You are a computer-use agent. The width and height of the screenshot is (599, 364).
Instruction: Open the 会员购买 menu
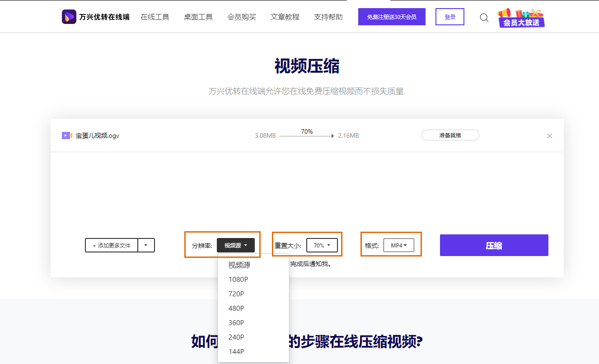click(x=241, y=16)
